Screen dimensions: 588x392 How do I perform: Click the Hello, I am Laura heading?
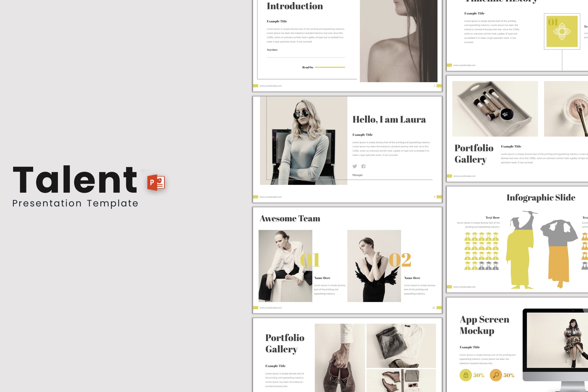(389, 120)
